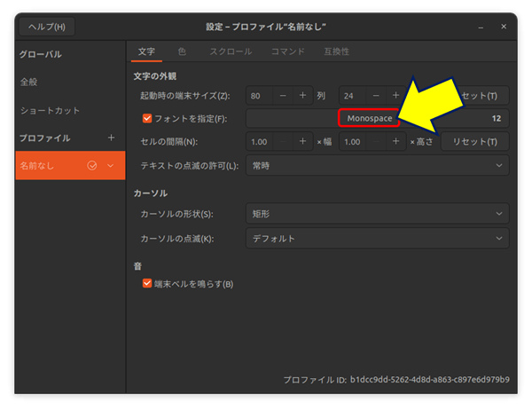Increase cell height spacing plus button
This screenshot has height=410, width=532.
(x=395, y=142)
